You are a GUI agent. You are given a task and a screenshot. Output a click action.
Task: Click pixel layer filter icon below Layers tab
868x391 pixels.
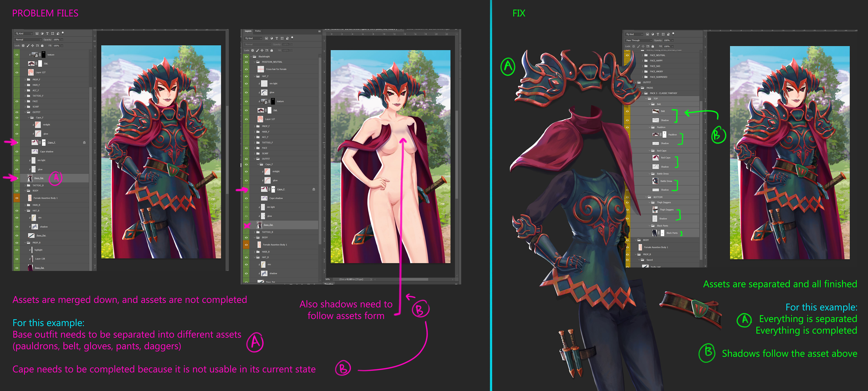click(267, 38)
